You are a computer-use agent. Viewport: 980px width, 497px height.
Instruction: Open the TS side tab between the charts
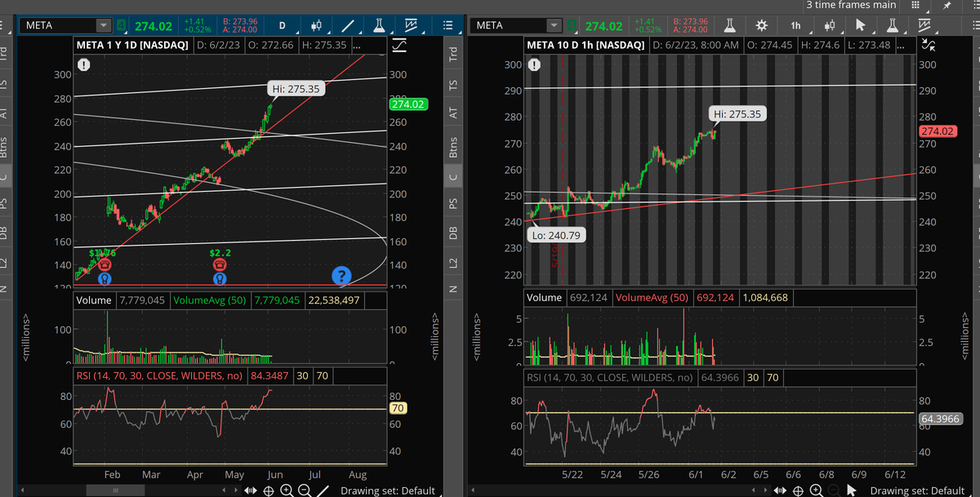click(x=454, y=85)
